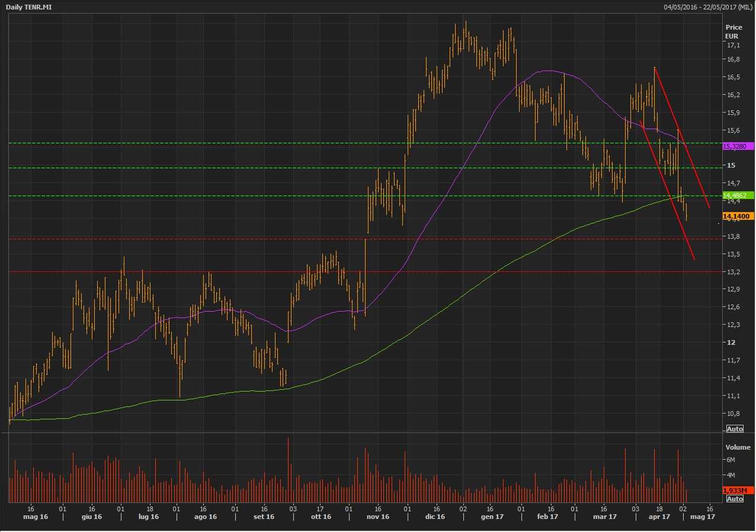Select the green 14,4862 moving average tag
Viewport: 756px width, 532px height.
click(738, 195)
